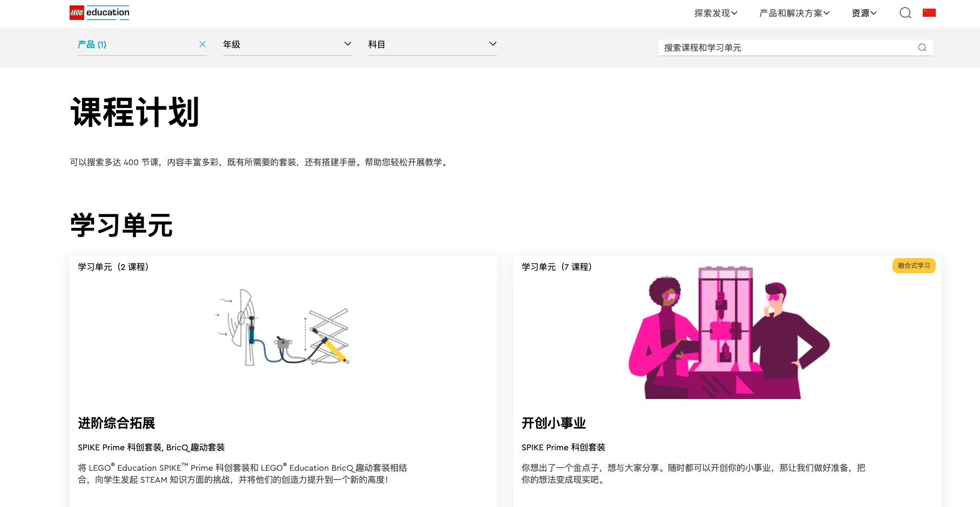Click the 学习单元（2 课程）label

pyautogui.click(x=113, y=266)
